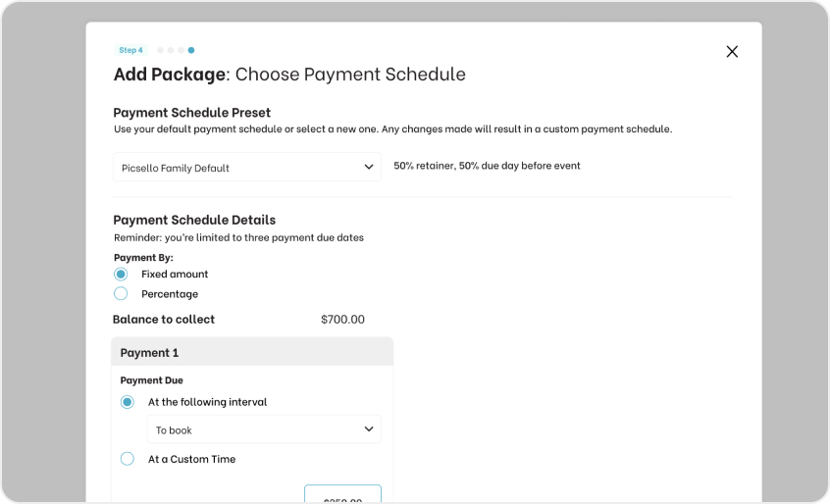Click the Payment Schedule Details heading
830x504 pixels.
point(194,220)
